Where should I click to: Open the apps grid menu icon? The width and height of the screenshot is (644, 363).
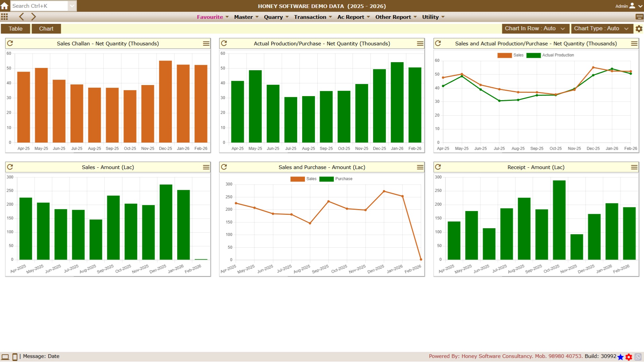tap(4, 17)
